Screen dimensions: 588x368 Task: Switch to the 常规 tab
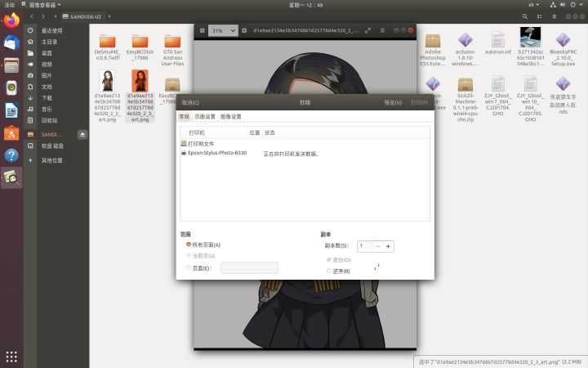click(x=184, y=116)
